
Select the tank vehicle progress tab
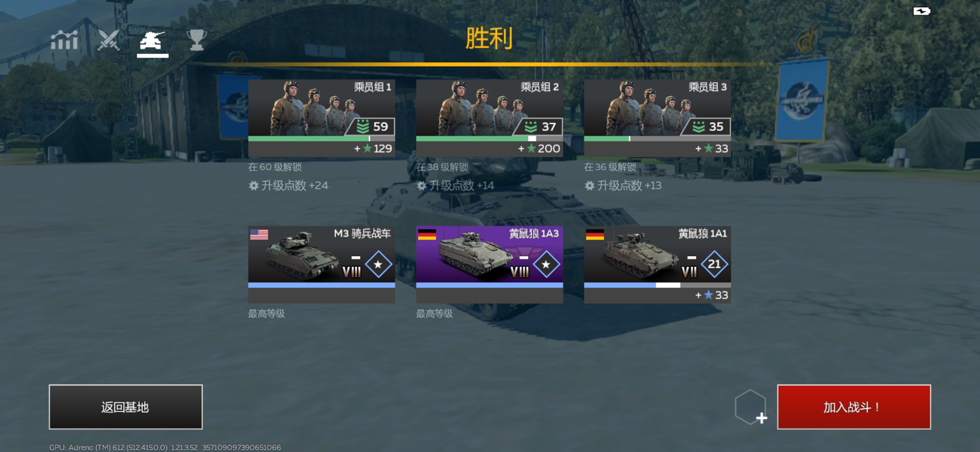[152, 41]
